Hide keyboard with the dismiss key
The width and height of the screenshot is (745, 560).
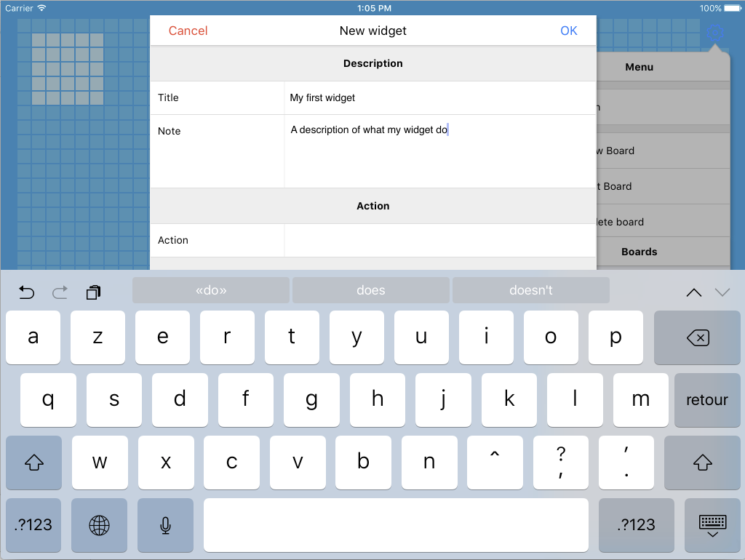(x=712, y=525)
